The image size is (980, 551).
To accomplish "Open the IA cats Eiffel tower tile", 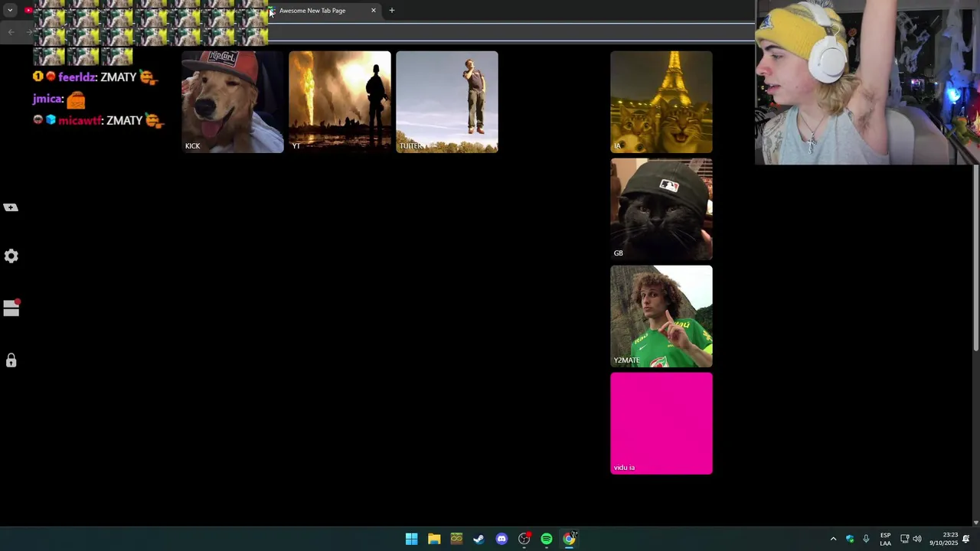I will pos(661,102).
